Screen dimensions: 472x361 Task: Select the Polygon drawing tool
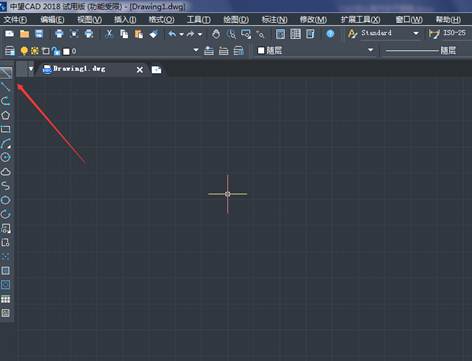click(x=6, y=115)
